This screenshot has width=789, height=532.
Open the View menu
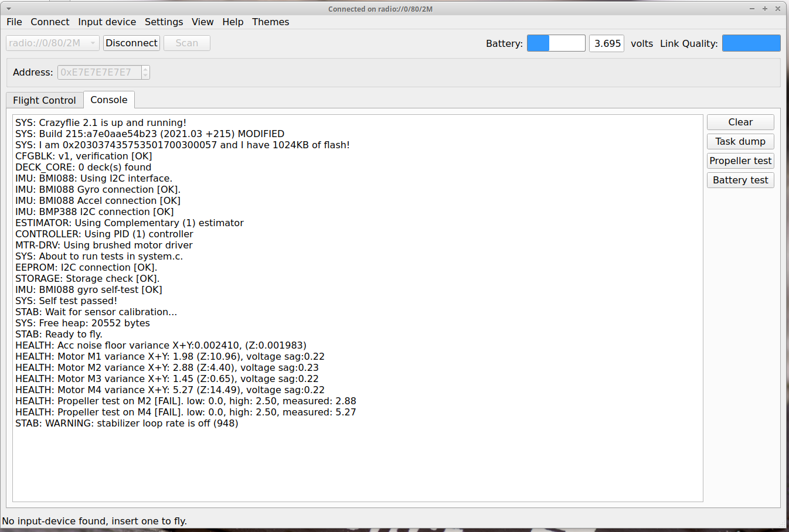coord(202,22)
